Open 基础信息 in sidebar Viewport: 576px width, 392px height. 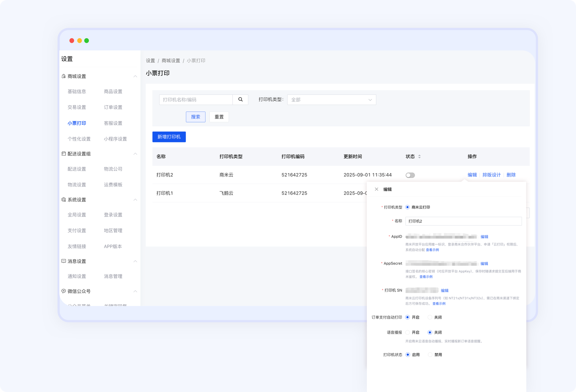coord(77,91)
